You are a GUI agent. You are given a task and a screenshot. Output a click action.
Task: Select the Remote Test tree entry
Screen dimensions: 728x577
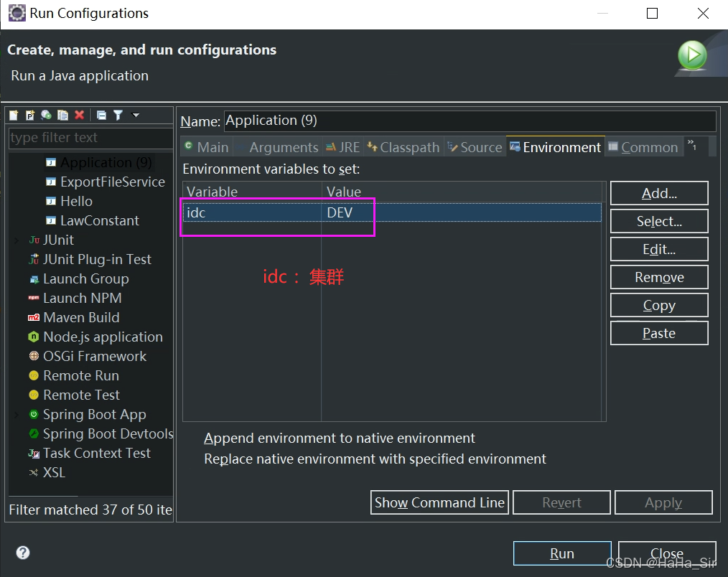(x=81, y=395)
